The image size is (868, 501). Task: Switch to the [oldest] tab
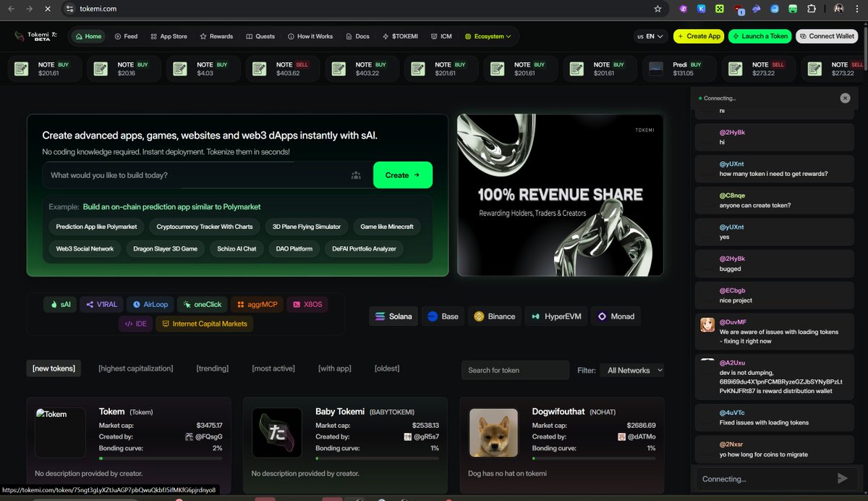pos(387,369)
